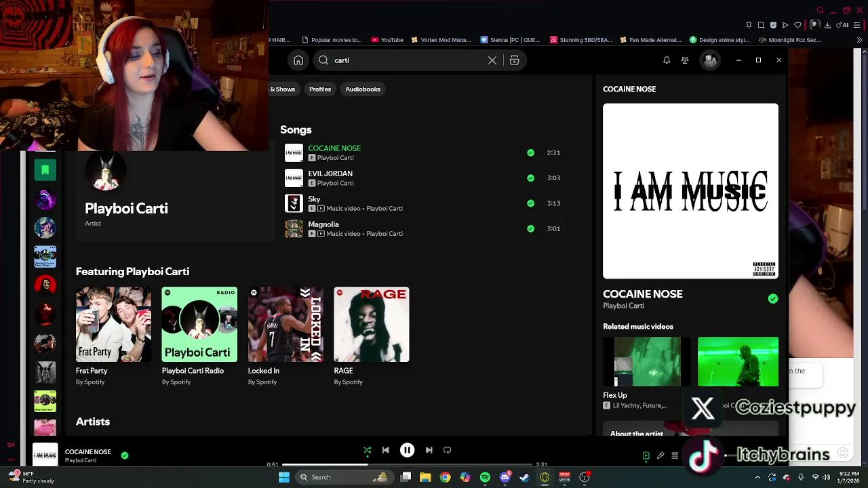Toggle saved checkmark for EVIL JORDAN row
This screenshot has width=868, height=488.
[530, 178]
